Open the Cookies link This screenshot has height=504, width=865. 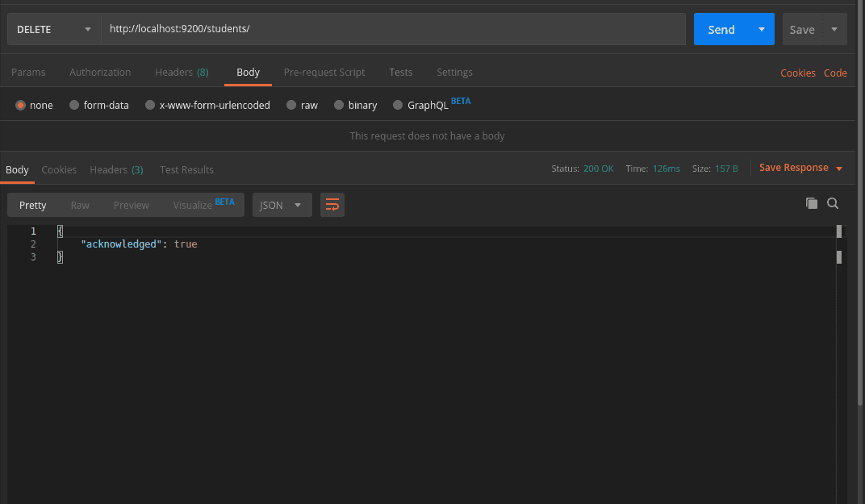797,73
